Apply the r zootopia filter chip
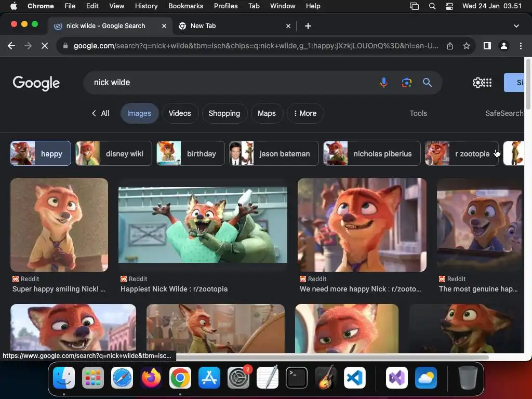This screenshot has width=532, height=399. (x=462, y=153)
